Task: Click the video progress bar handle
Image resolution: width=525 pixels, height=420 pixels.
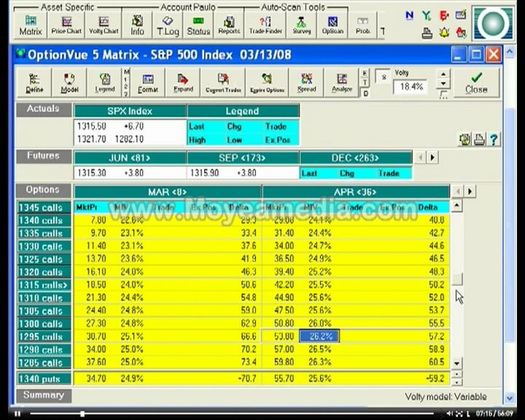Action: click(x=82, y=413)
